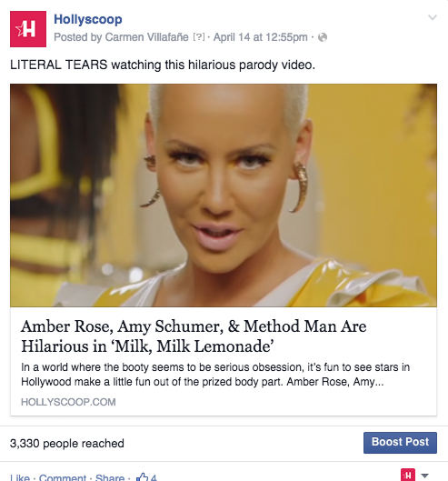Image resolution: width=448 pixels, height=481 pixels.
Task: Click the small Hollyscoop identity icon at the bottom right
Action: click(x=408, y=475)
